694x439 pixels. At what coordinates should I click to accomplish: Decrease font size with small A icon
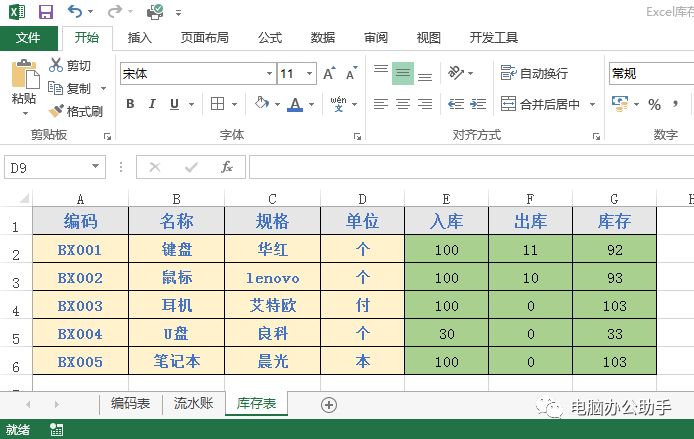coord(351,73)
